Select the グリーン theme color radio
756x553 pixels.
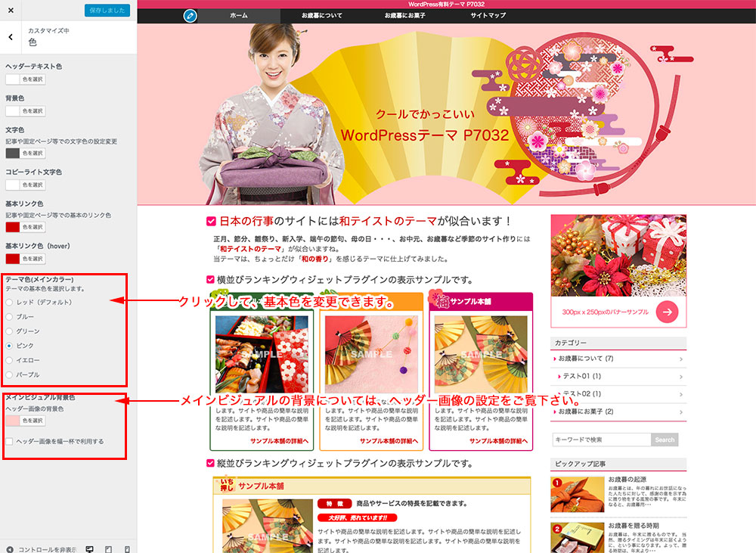[x=9, y=331]
